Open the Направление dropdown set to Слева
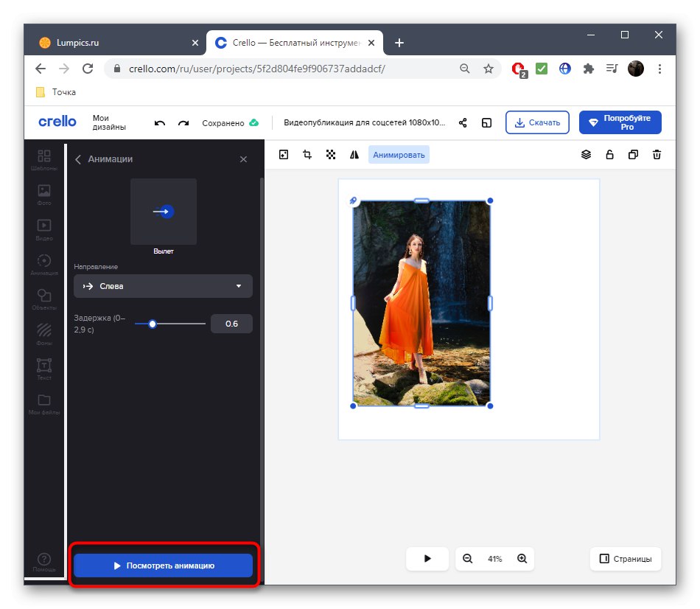 163,286
